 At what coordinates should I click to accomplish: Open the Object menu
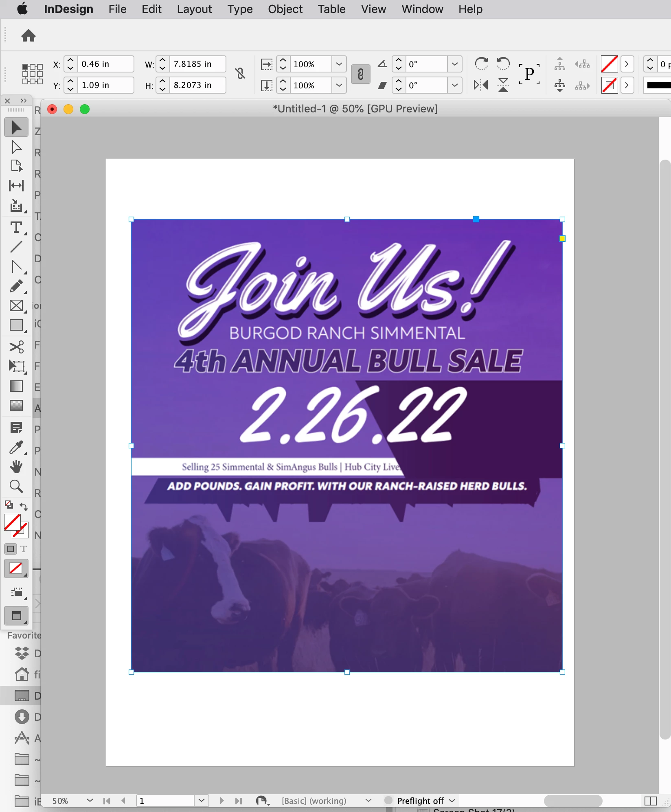coord(285,9)
